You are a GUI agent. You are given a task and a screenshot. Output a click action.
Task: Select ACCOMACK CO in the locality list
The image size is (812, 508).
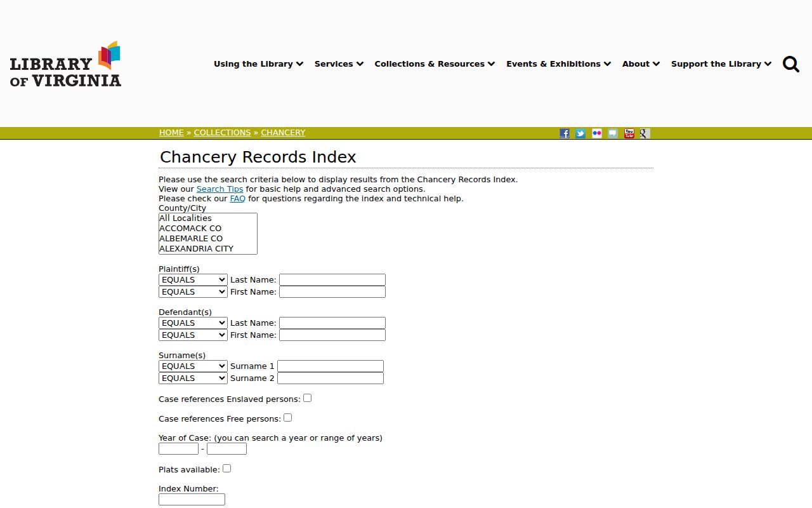208,229
